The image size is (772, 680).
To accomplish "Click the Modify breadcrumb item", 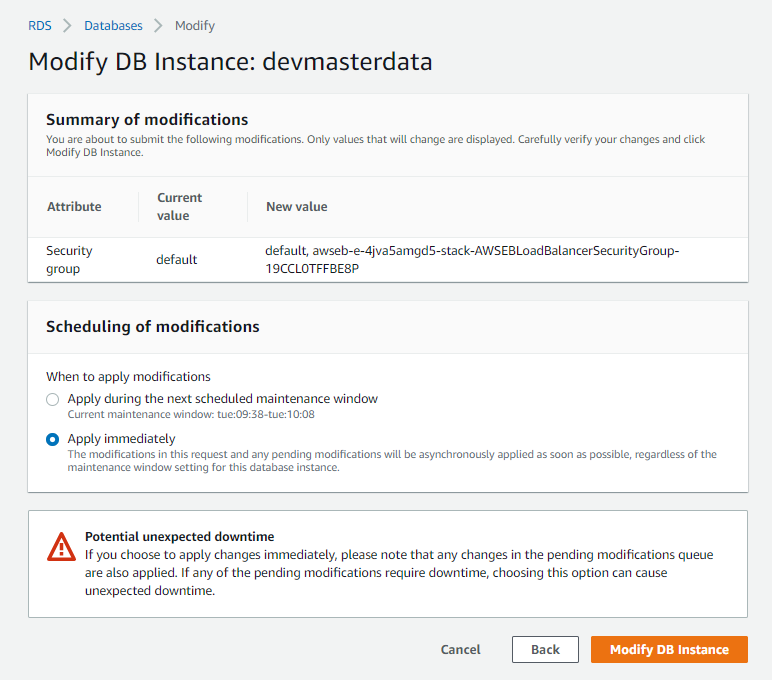I will 195,26.
